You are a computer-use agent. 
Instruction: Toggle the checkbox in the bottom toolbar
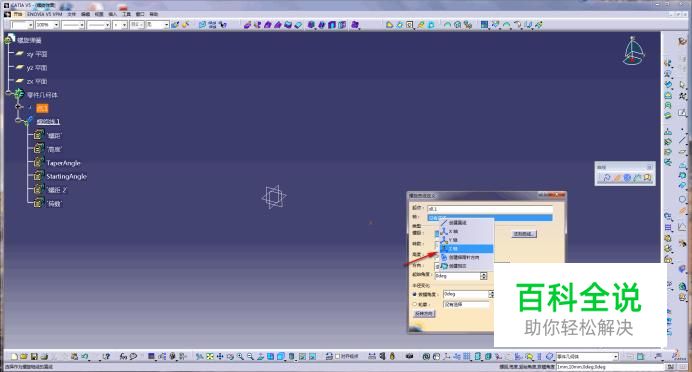338,356
